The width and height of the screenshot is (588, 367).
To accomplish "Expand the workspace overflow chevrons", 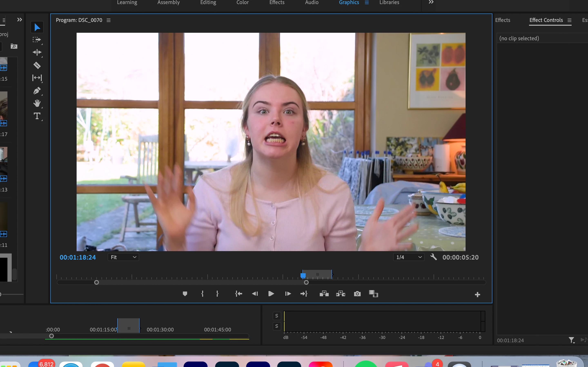I will pyautogui.click(x=431, y=2).
